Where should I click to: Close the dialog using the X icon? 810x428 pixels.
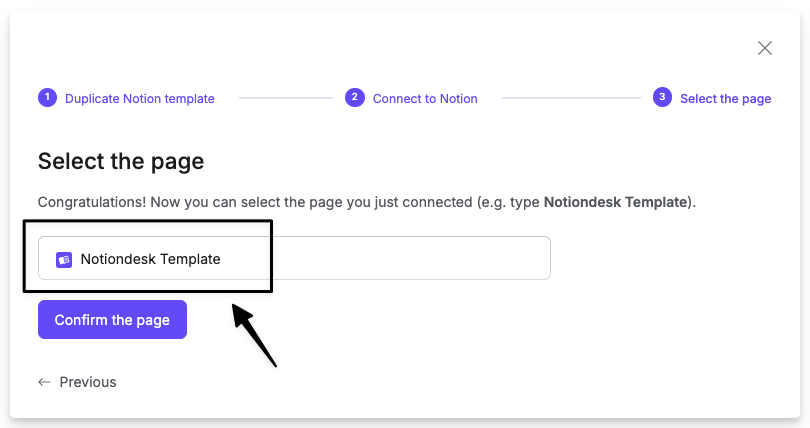765,48
